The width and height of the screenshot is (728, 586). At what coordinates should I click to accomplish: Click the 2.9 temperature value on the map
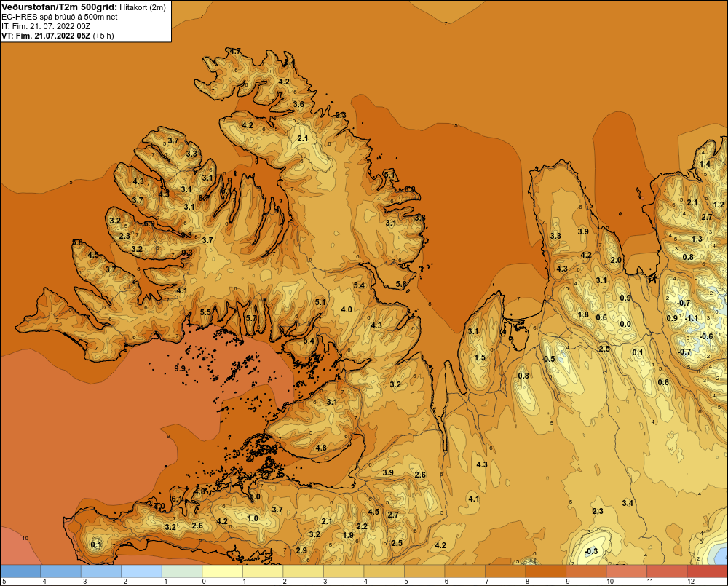click(x=301, y=550)
